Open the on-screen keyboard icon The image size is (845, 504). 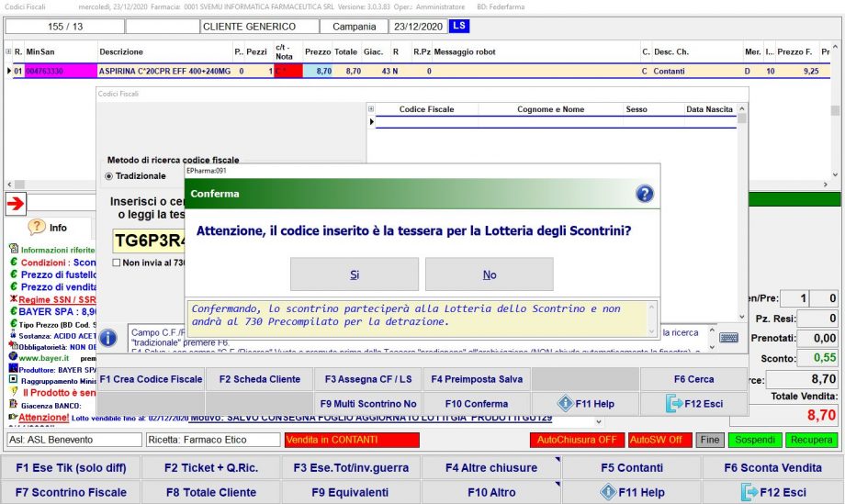(x=729, y=338)
